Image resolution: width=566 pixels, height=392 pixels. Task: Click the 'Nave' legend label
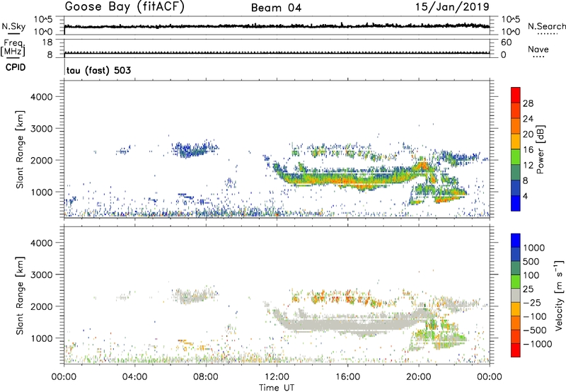(538, 50)
